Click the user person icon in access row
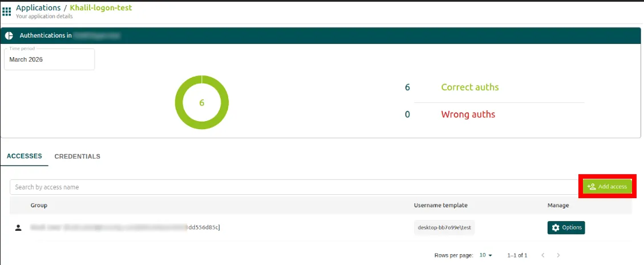This screenshot has height=265, width=644. click(18, 227)
